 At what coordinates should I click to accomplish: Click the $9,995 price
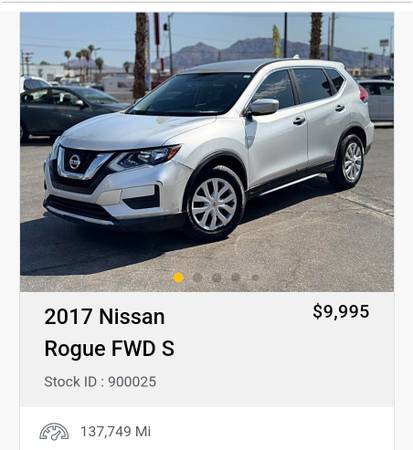tap(341, 312)
